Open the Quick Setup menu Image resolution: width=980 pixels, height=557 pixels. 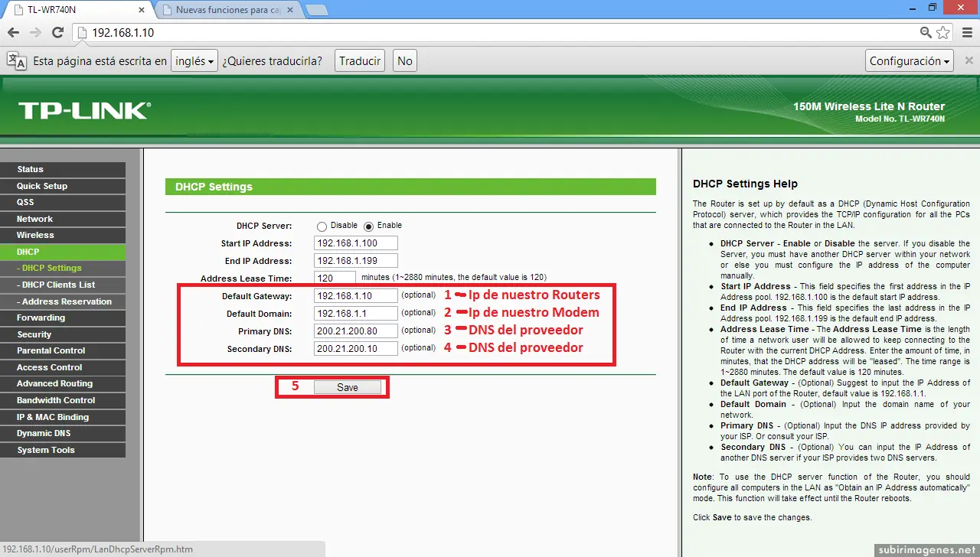coord(63,186)
